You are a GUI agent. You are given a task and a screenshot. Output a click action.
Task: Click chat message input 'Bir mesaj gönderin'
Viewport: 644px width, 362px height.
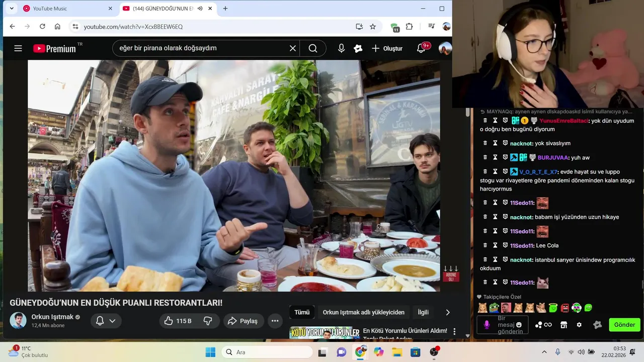coord(502,325)
